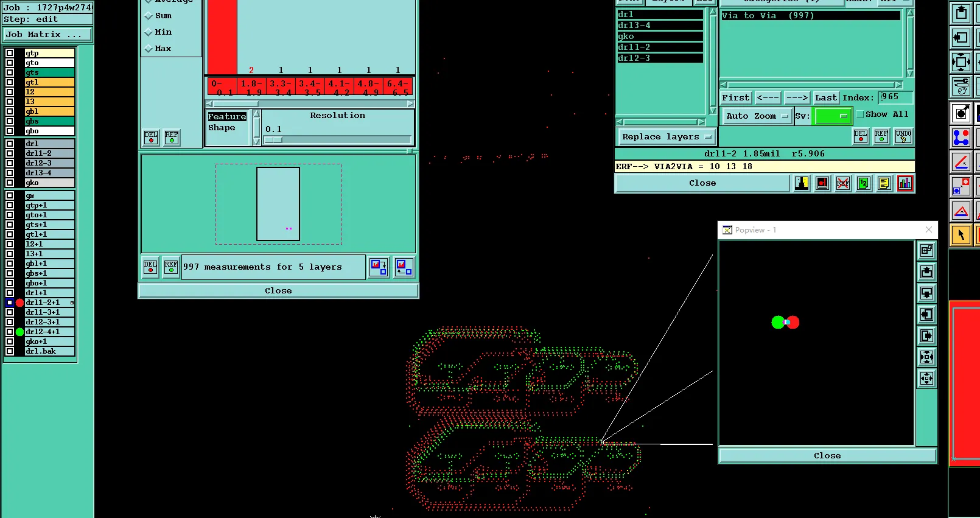Click the Index input field

pyautogui.click(x=896, y=97)
